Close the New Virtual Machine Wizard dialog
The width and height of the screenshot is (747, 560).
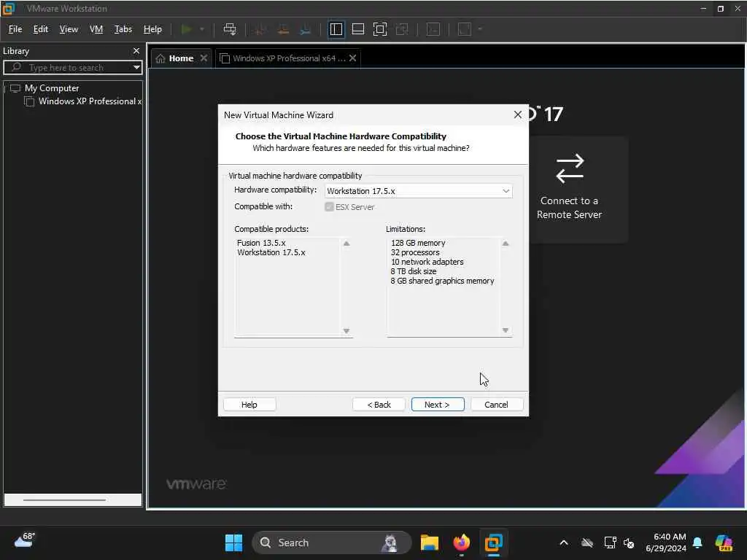(x=518, y=115)
